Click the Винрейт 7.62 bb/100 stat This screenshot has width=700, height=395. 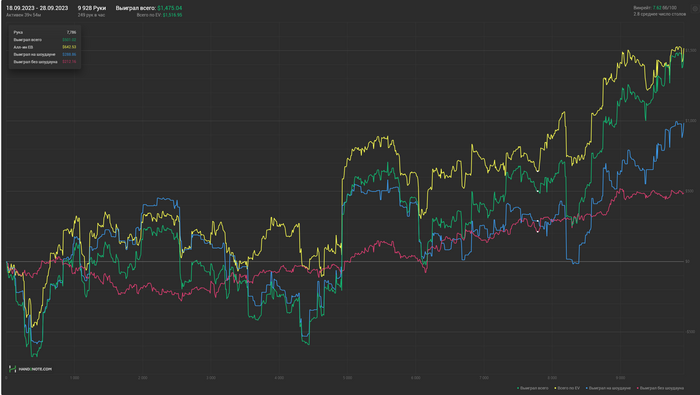pyautogui.click(x=655, y=8)
